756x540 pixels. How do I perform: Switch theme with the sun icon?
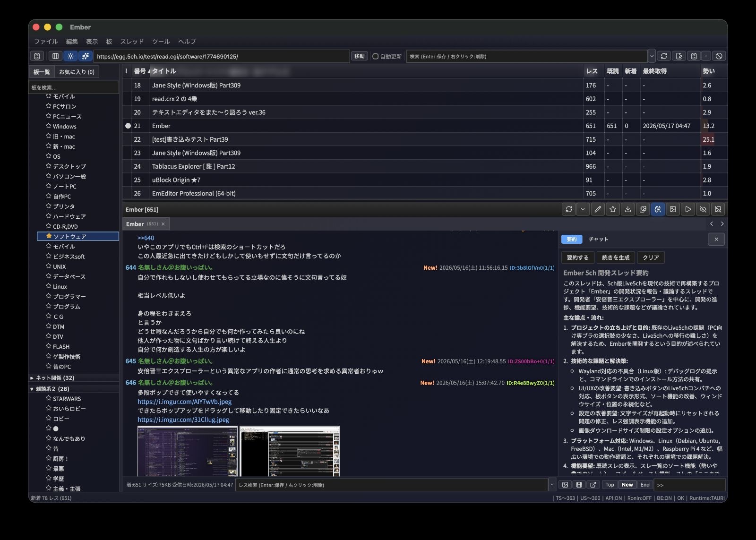70,56
